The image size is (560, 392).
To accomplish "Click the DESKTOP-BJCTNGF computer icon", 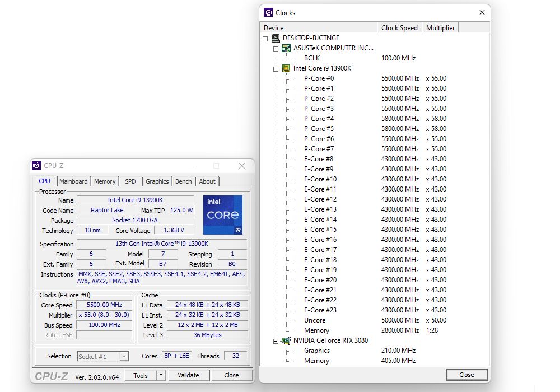I will click(276, 38).
